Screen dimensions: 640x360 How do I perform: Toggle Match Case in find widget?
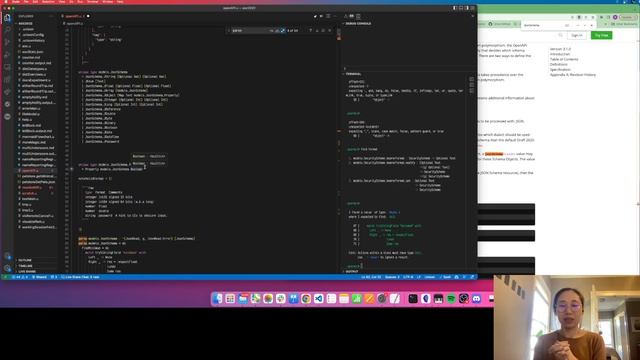pos(271,31)
